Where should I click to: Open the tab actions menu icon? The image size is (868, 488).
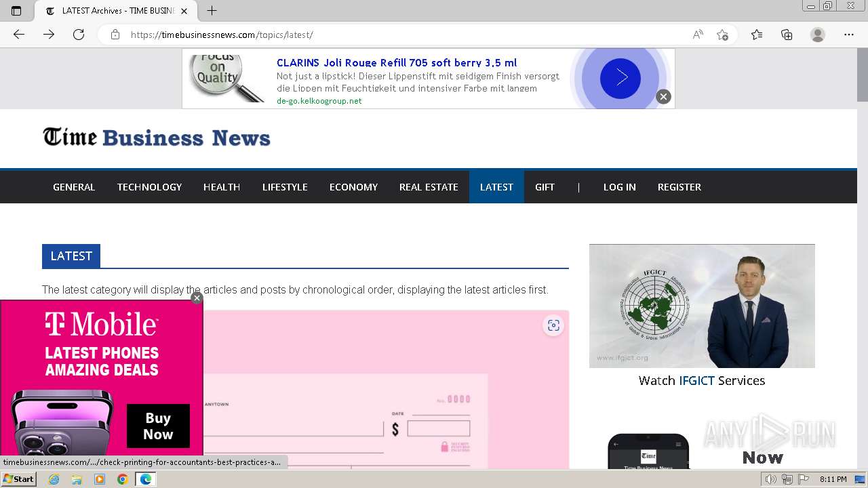tap(16, 11)
